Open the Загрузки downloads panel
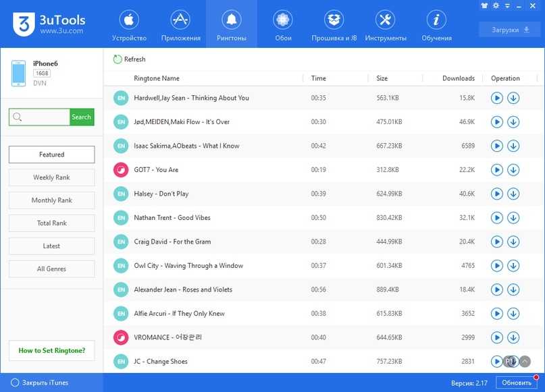Screen dimensions: 545x392 [508, 30]
